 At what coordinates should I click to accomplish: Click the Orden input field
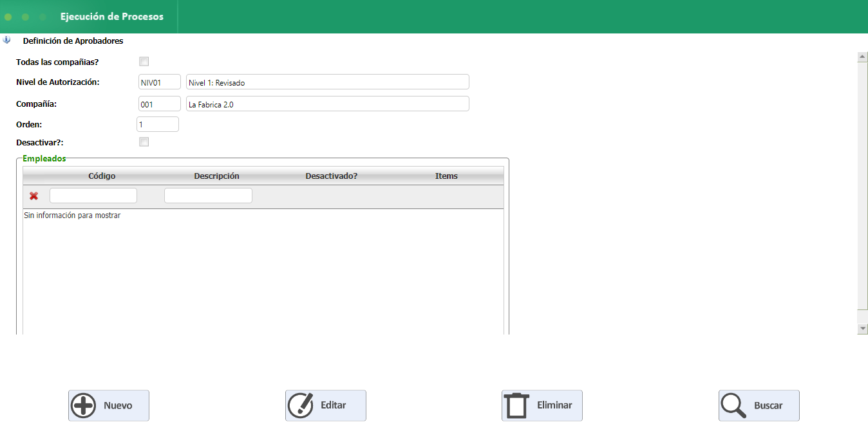click(158, 124)
